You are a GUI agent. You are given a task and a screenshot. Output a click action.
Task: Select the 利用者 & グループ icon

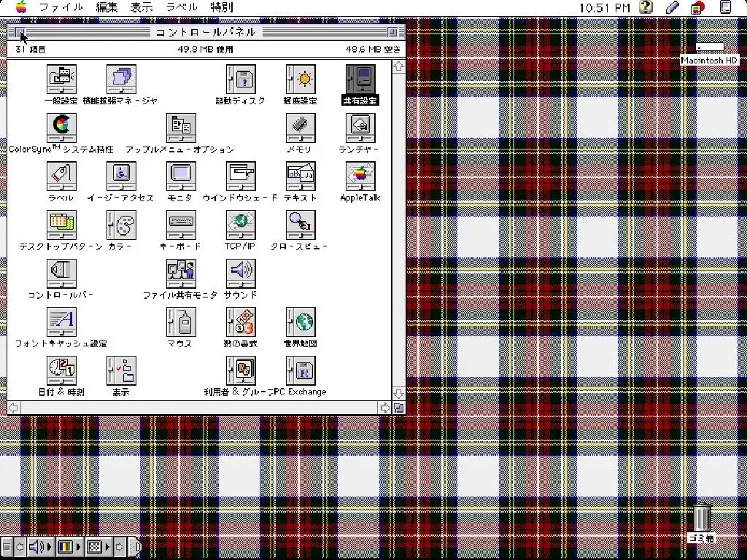[241, 371]
